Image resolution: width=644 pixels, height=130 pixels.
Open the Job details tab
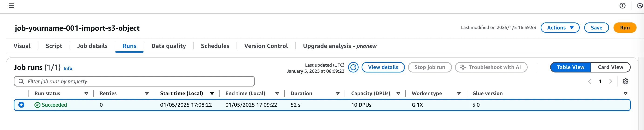coord(92,46)
